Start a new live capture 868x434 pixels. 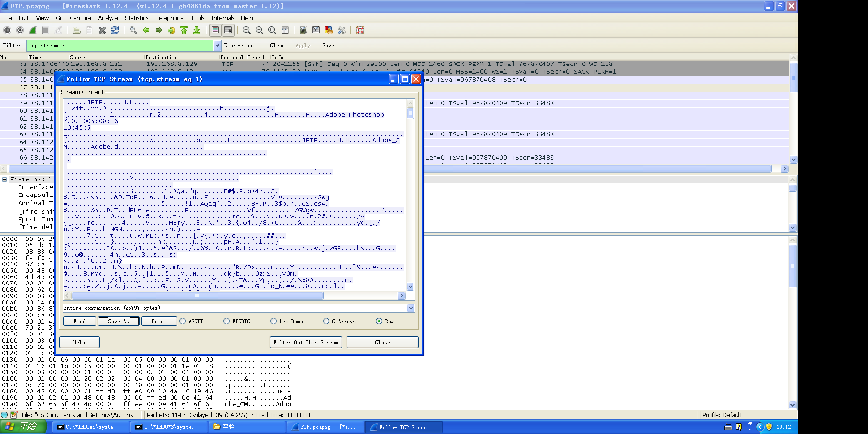pyautogui.click(x=33, y=30)
